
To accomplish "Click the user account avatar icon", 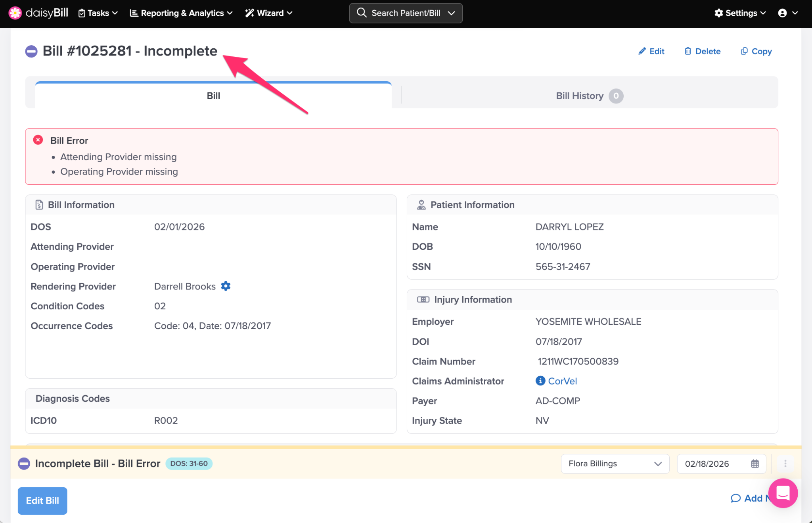I will click(782, 13).
